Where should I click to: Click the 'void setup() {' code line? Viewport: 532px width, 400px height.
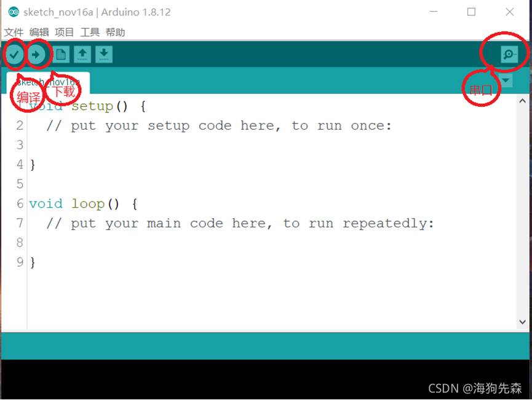87,106
